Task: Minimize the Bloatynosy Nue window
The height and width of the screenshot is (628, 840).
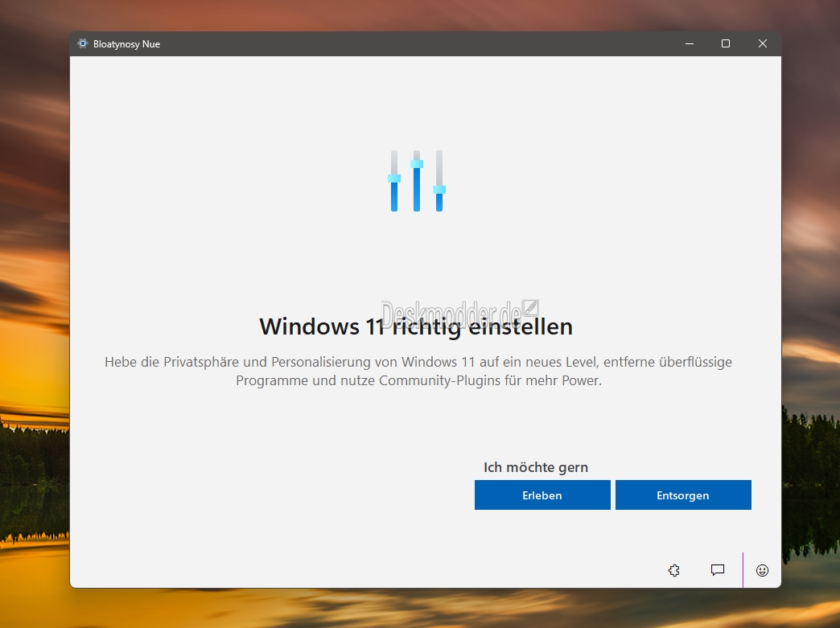Action: [690, 44]
